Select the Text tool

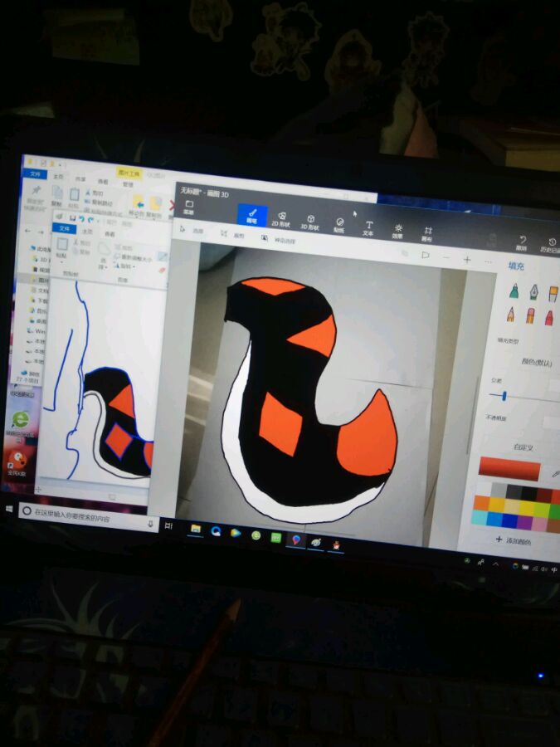[x=368, y=227]
